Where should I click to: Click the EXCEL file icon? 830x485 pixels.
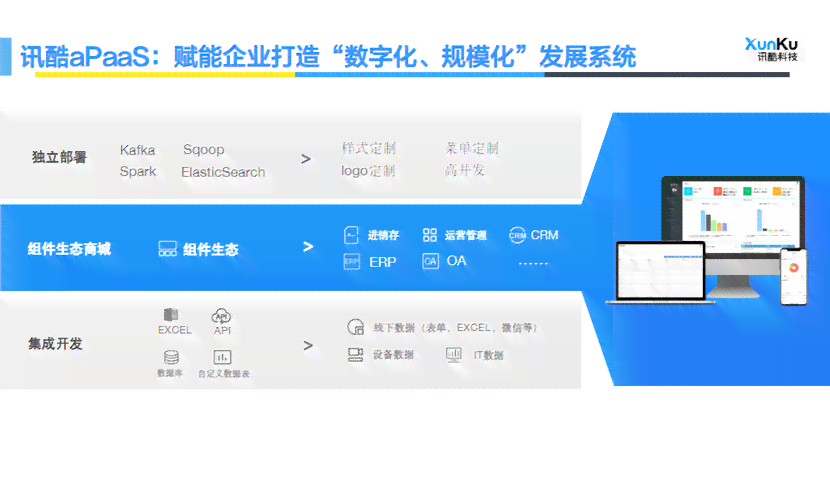tap(171, 315)
